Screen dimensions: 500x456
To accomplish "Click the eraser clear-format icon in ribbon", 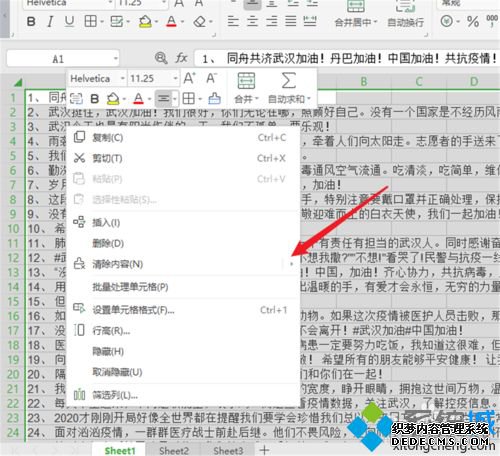I will (x=200, y=22).
